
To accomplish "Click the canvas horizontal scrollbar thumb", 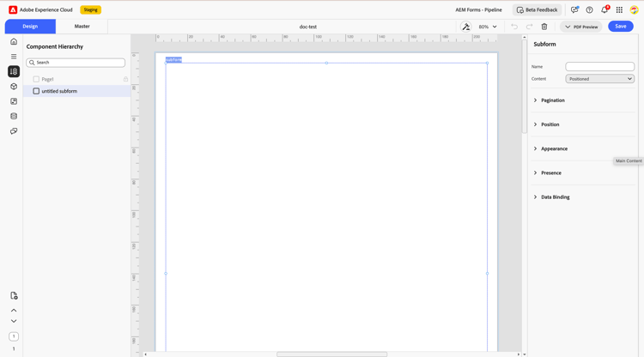I will (x=331, y=354).
